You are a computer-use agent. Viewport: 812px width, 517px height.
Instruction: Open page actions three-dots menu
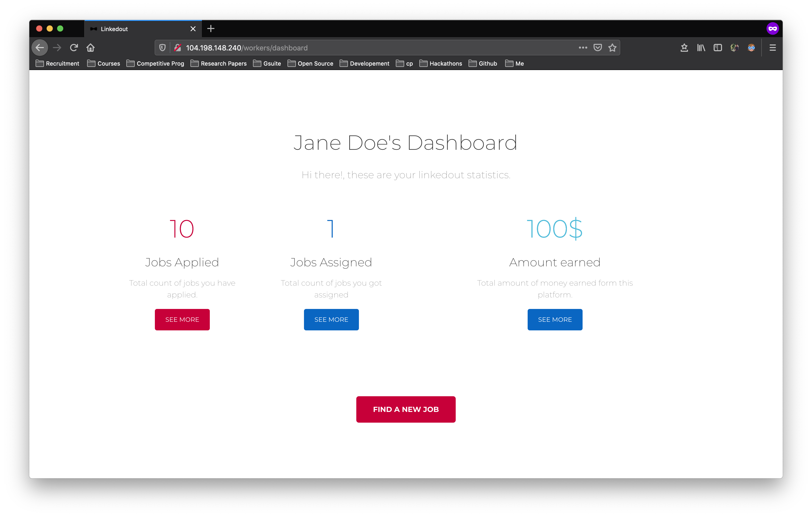click(583, 48)
